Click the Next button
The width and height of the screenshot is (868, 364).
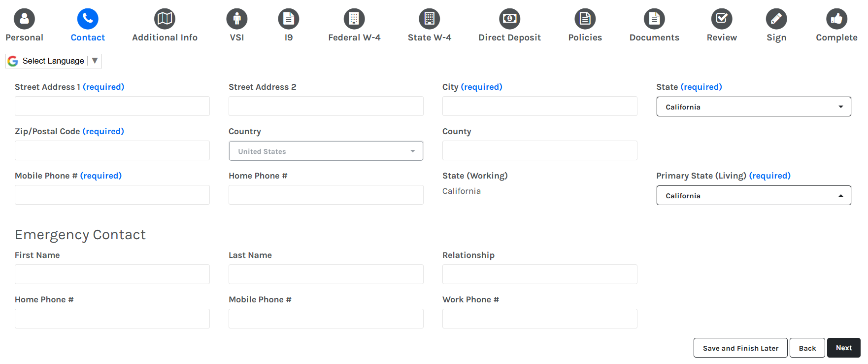pyautogui.click(x=844, y=348)
